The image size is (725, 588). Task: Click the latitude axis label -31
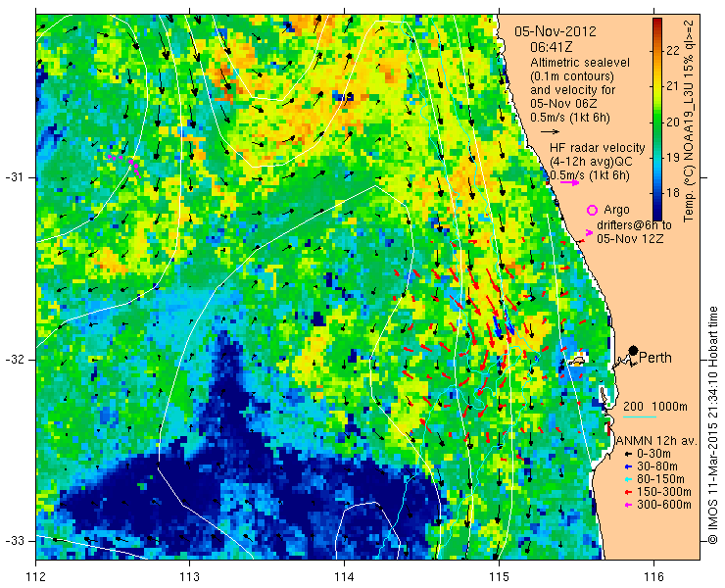pyautogui.click(x=14, y=177)
